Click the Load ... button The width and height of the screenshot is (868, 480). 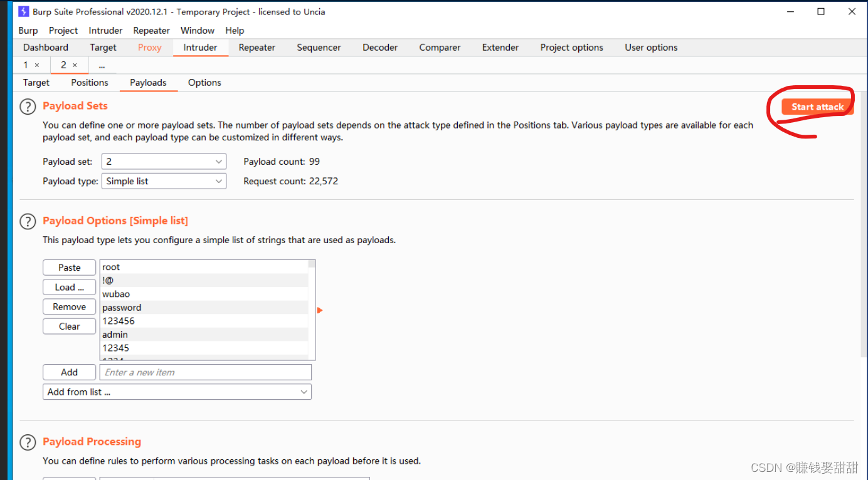click(x=69, y=287)
